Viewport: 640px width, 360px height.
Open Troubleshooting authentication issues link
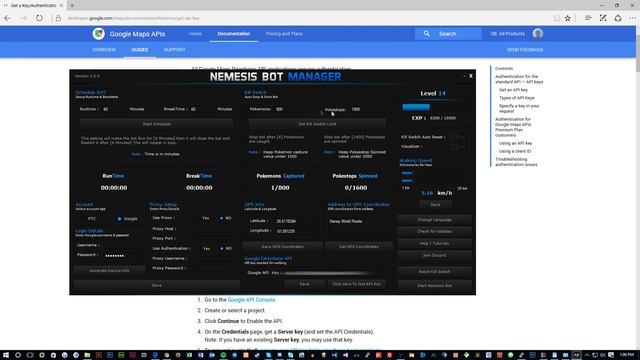pyautogui.click(x=516, y=162)
